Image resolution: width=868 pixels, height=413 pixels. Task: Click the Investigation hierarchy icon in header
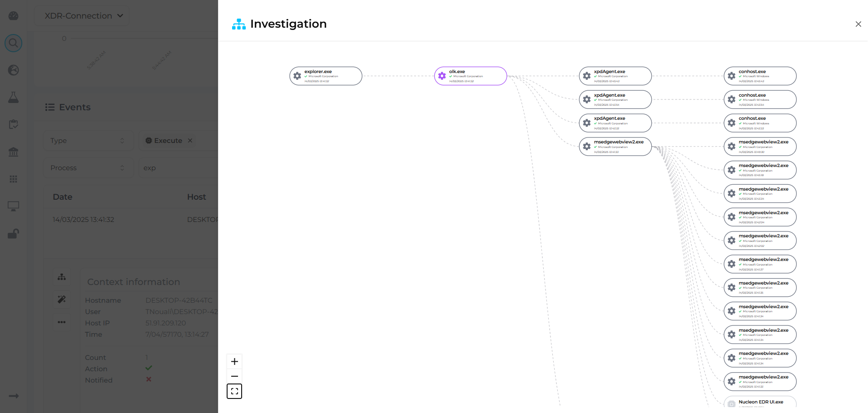point(239,24)
